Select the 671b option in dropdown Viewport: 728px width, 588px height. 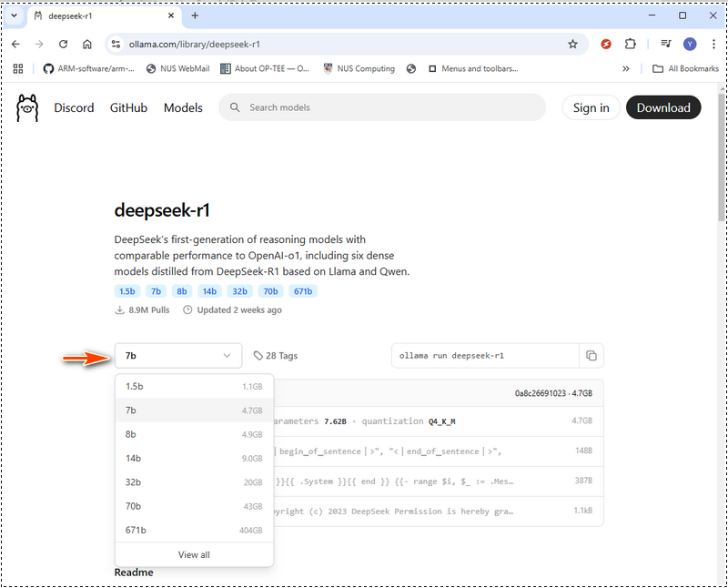pyautogui.click(x=194, y=530)
